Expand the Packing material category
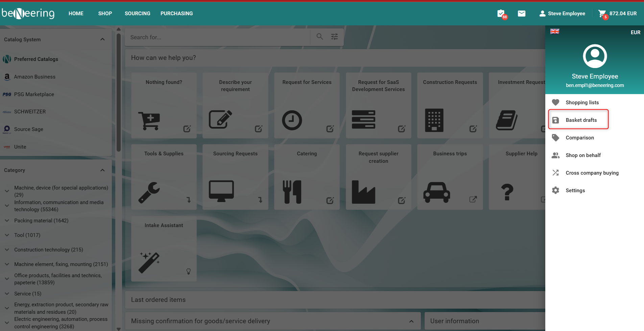 [x=7, y=221]
